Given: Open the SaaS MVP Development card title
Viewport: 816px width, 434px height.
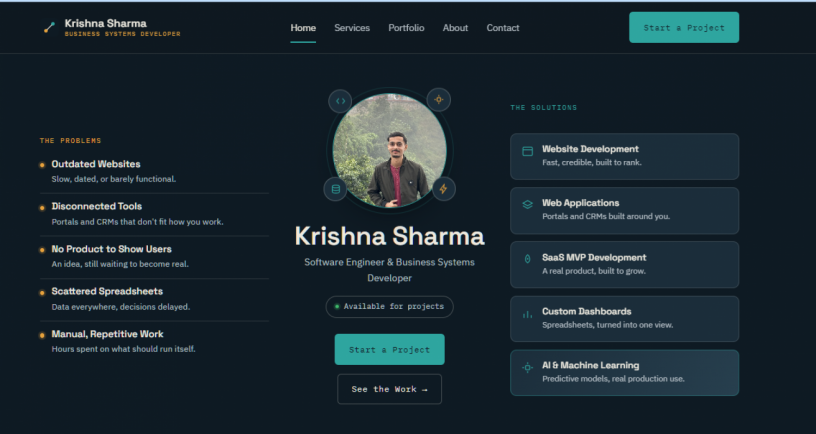Looking at the screenshot, I should pyautogui.click(x=594, y=258).
